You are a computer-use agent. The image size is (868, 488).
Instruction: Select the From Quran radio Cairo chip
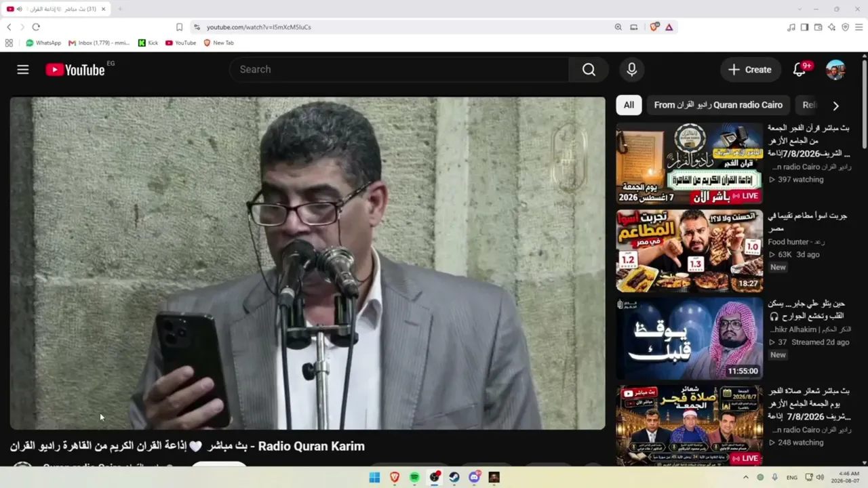(x=718, y=105)
